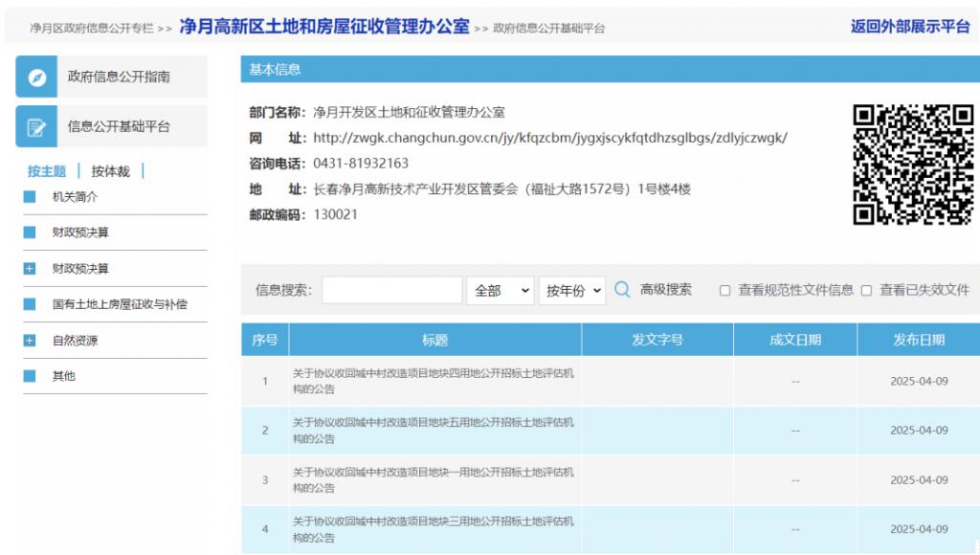Image resolution: width=980 pixels, height=555 pixels.
Task: Select 其他 in the sidebar
Action: tap(64, 376)
